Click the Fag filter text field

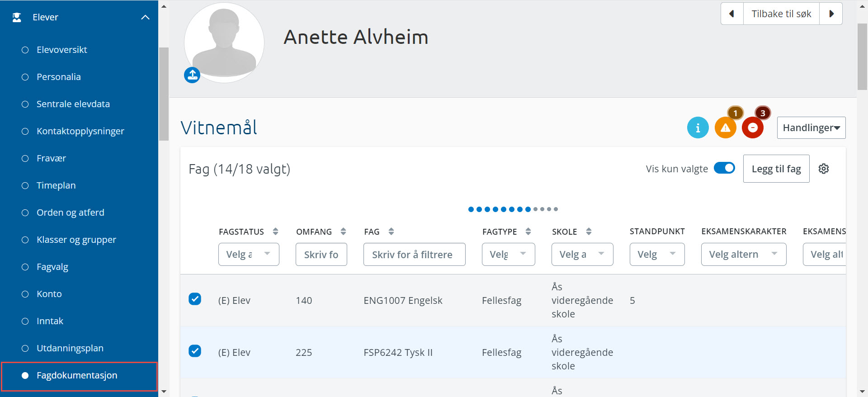point(414,254)
